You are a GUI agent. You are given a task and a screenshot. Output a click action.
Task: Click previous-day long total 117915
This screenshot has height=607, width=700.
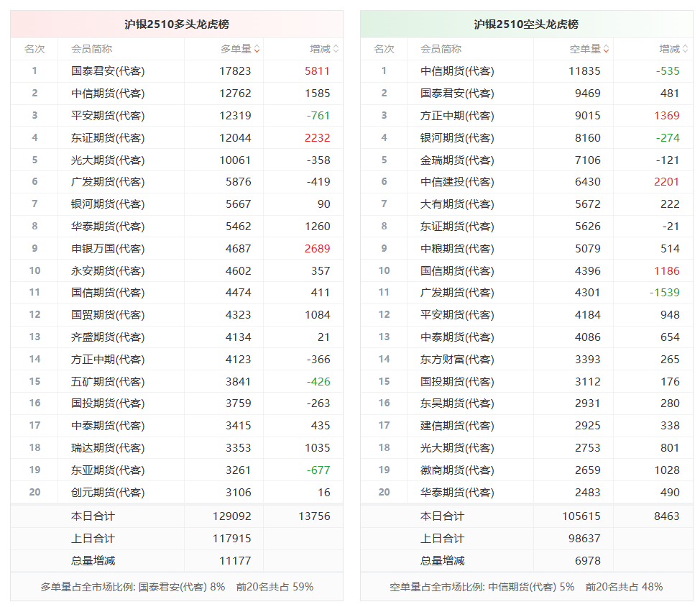click(232, 539)
